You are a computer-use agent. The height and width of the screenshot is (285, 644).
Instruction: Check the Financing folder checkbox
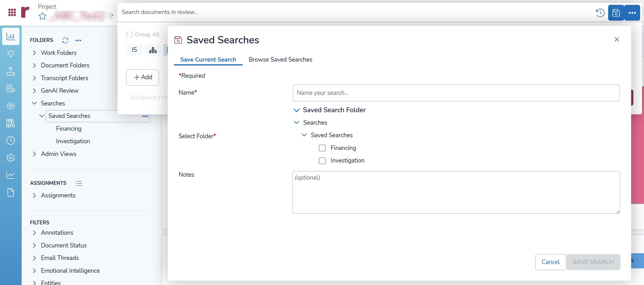(x=322, y=148)
